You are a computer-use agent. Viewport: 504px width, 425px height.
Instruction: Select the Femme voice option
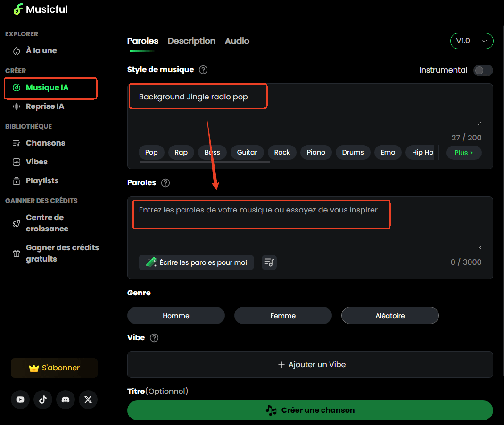[283, 315]
